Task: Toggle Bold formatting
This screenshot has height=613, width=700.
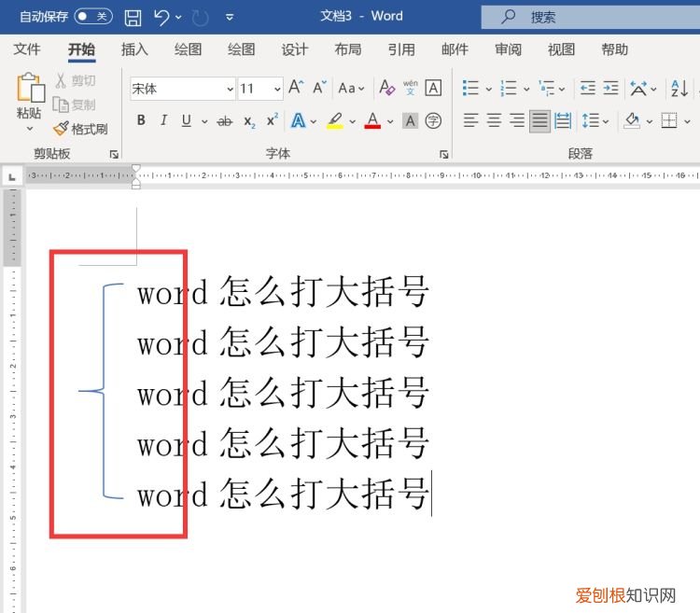Action: (x=141, y=120)
